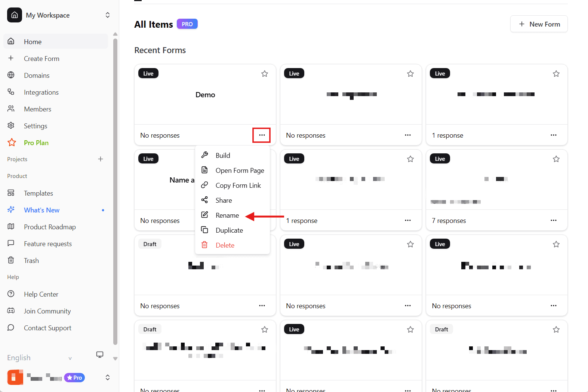Star the Demo form as a favorite
The image size is (588, 392).
pyautogui.click(x=265, y=74)
